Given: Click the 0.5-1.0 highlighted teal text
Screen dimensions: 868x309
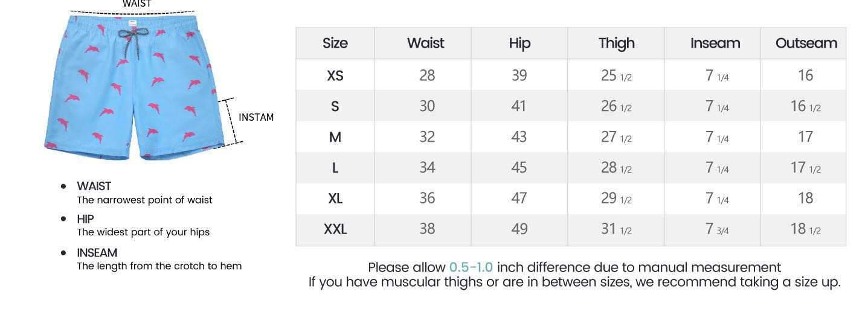Looking at the screenshot, I should pos(471,267).
